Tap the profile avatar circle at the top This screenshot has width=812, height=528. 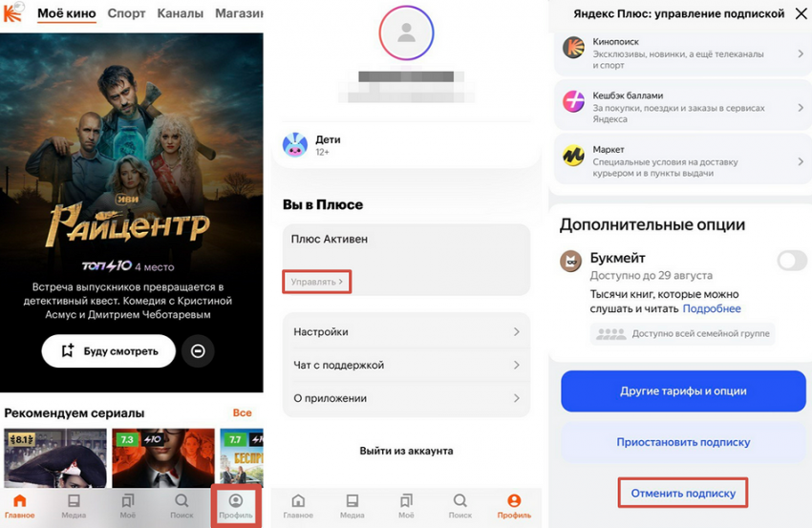[407, 33]
